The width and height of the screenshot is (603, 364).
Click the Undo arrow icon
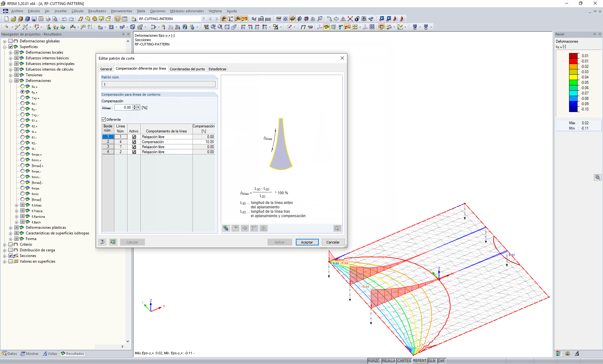click(x=64, y=19)
